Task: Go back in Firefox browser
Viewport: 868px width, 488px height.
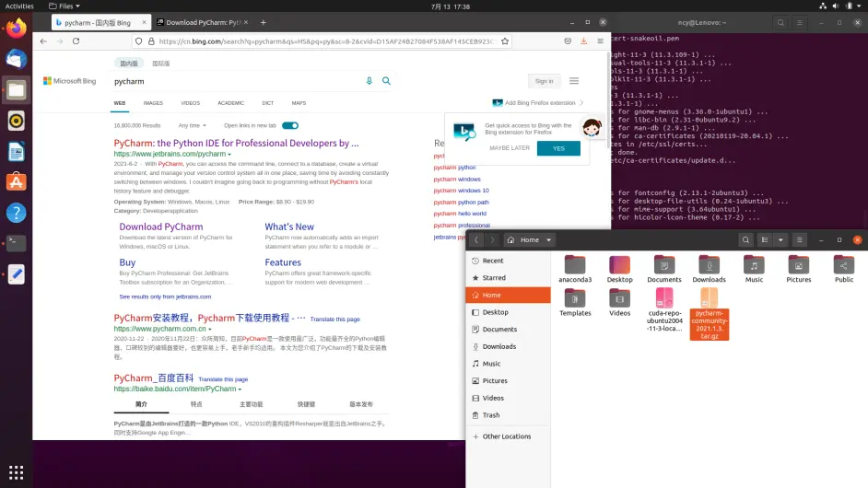Action: click(43, 41)
